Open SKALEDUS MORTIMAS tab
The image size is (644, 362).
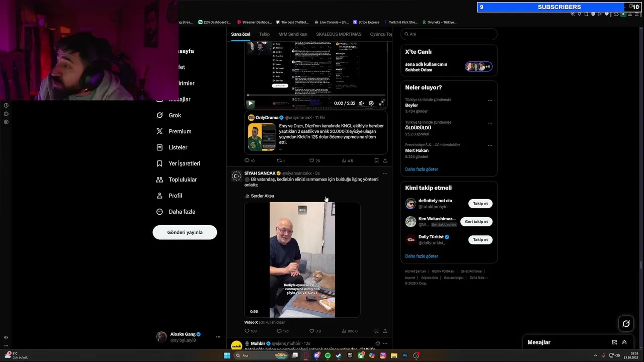[339, 34]
